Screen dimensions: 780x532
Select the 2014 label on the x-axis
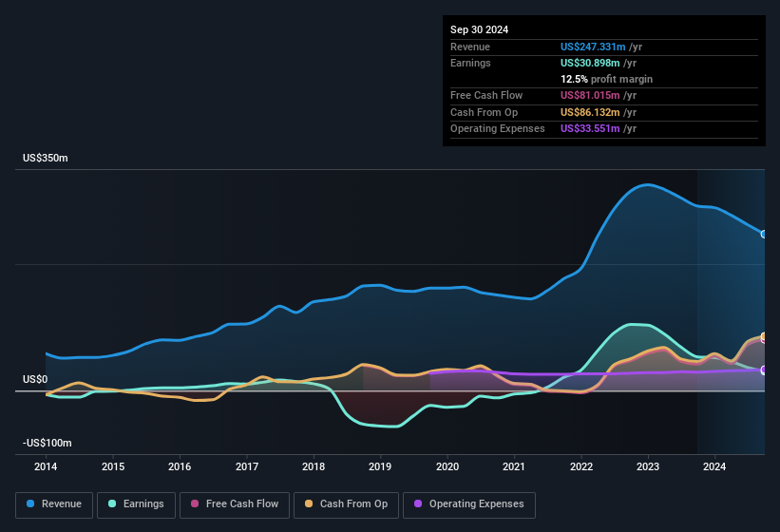click(46, 466)
